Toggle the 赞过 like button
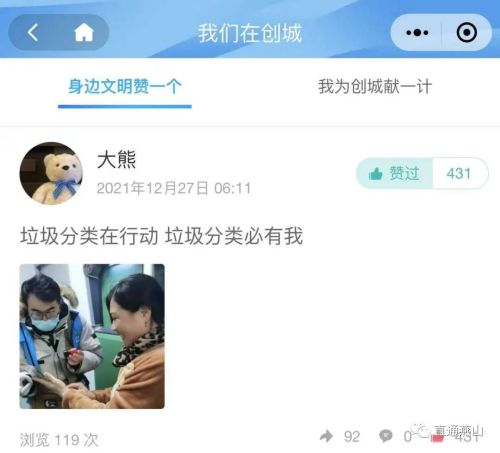Viewport: 500px width, 453px height. click(394, 174)
